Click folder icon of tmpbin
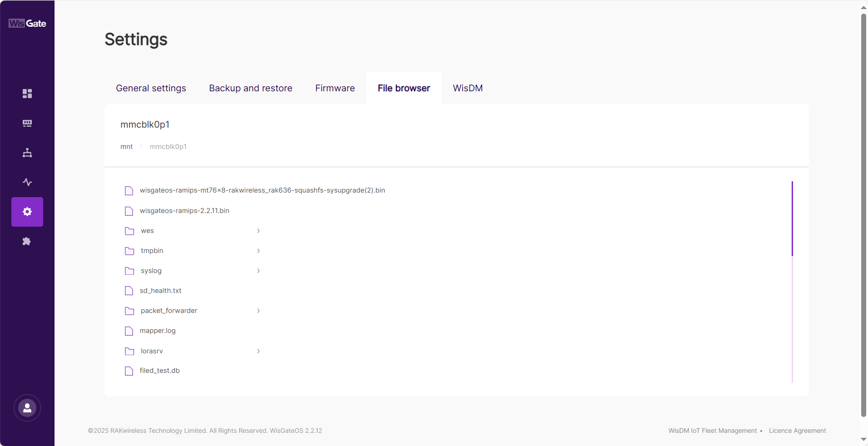 click(x=130, y=251)
